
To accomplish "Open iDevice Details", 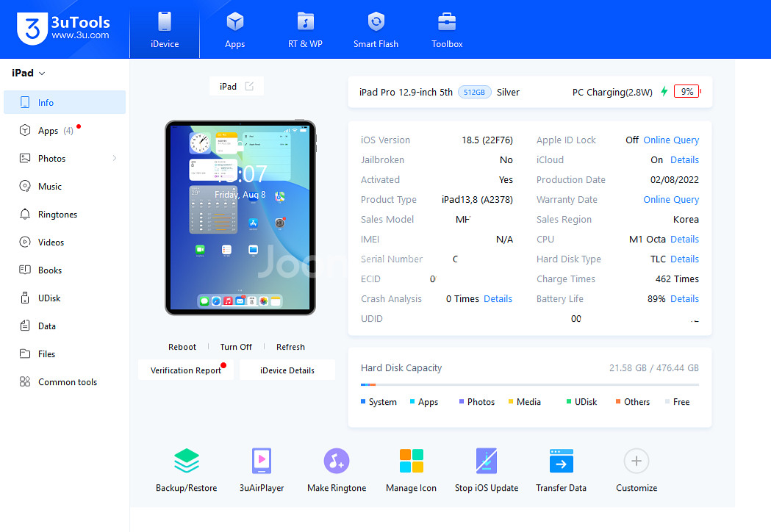I will 287,370.
